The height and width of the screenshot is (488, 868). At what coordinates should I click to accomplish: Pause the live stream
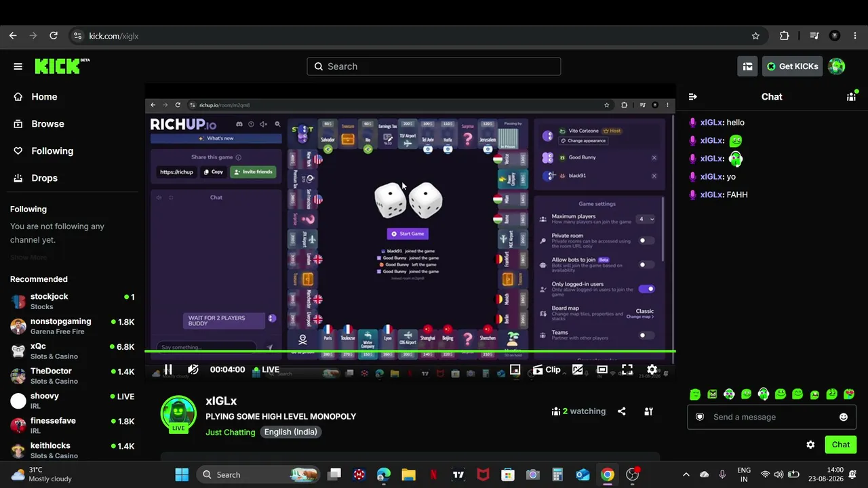point(168,369)
